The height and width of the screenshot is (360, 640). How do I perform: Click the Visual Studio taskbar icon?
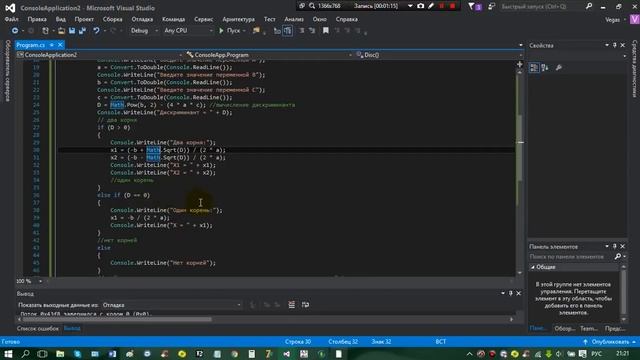(287, 354)
